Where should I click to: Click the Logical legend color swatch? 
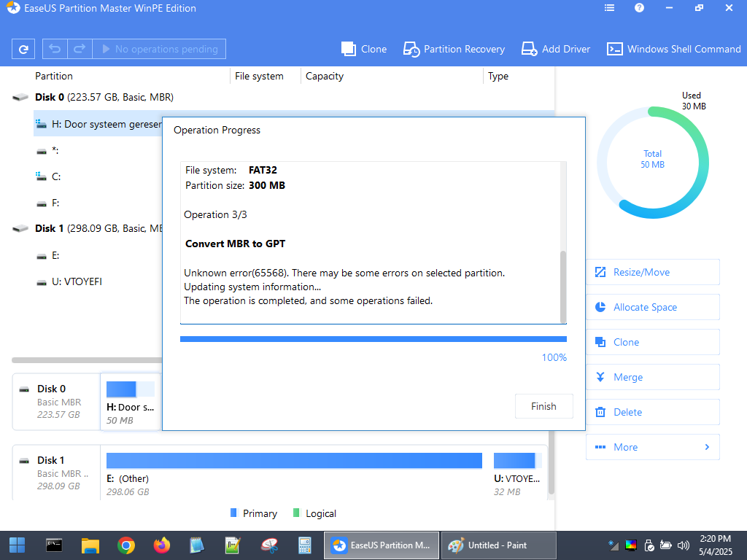(x=296, y=513)
